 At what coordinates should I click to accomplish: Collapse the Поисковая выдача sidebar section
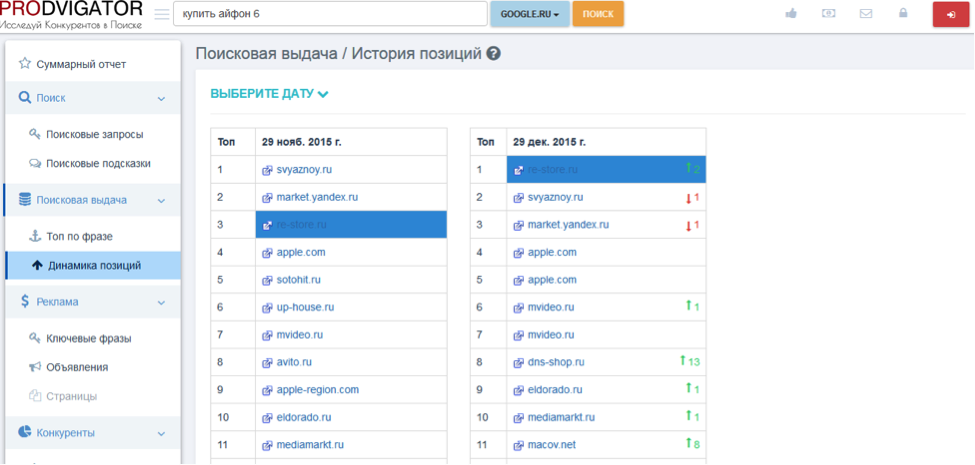click(93, 200)
